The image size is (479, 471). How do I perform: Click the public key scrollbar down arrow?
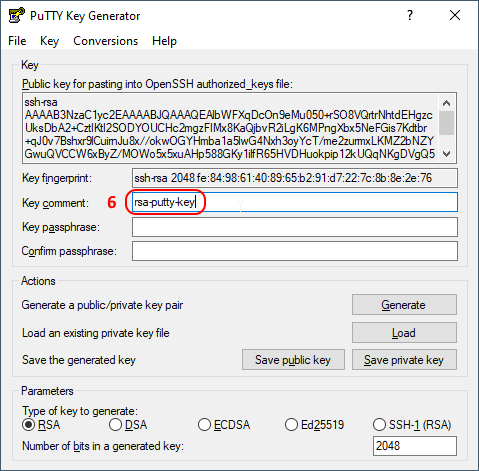(x=447, y=153)
